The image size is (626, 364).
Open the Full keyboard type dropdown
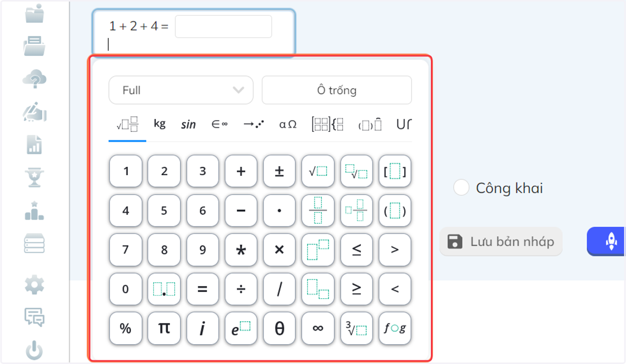[181, 90]
